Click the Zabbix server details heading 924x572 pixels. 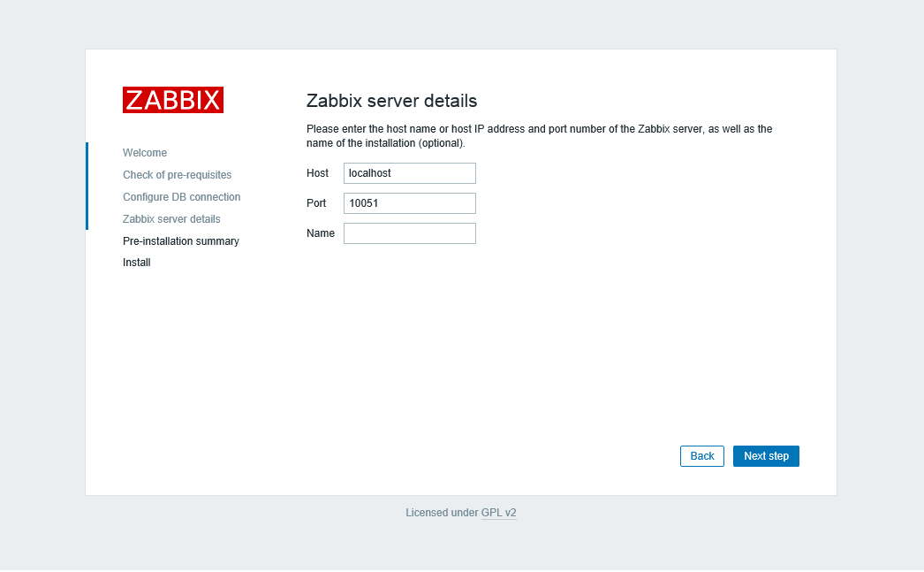(x=392, y=101)
